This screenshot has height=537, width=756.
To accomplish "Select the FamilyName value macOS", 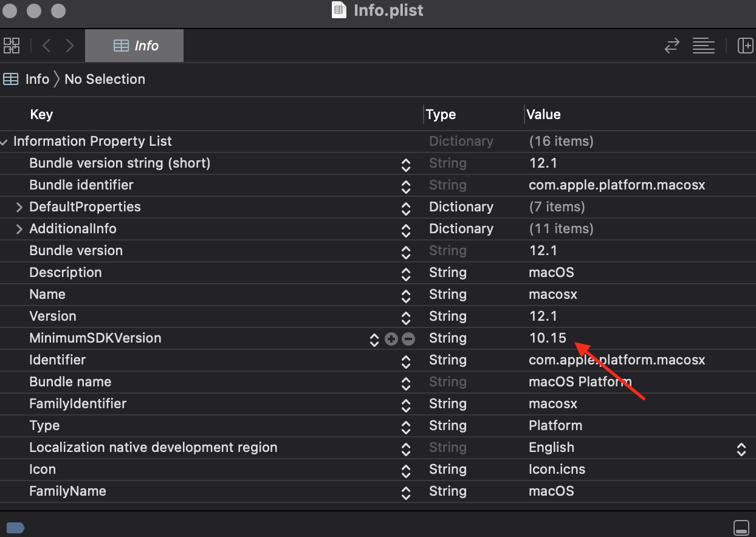I will click(551, 491).
